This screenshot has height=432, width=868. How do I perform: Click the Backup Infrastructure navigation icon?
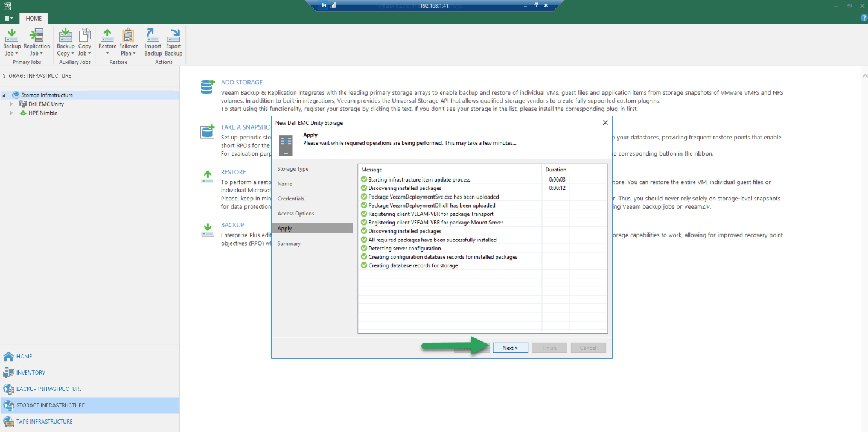point(8,389)
